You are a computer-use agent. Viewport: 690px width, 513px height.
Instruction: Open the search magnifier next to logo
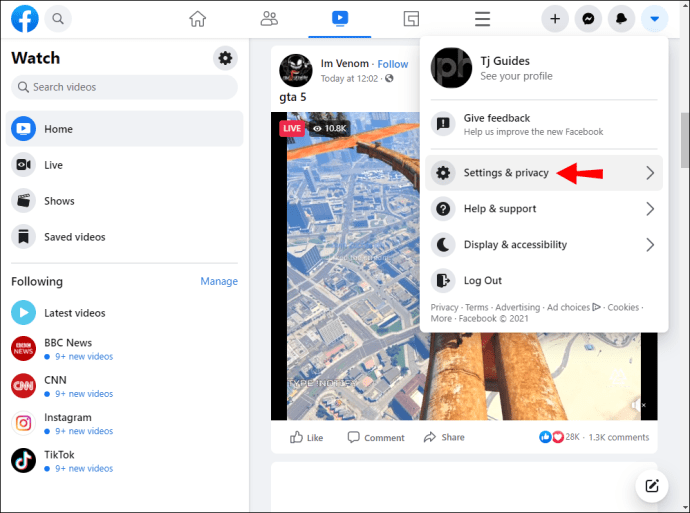(x=58, y=19)
